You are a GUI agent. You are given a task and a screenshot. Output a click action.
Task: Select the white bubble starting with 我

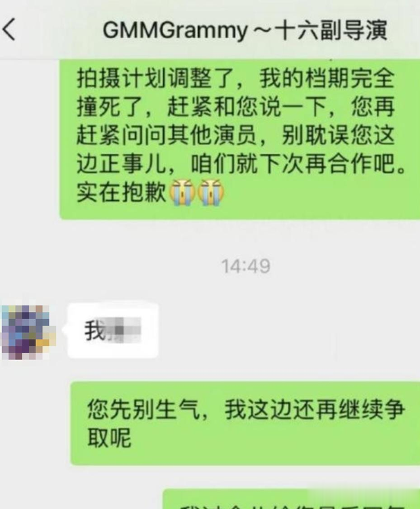113,331
